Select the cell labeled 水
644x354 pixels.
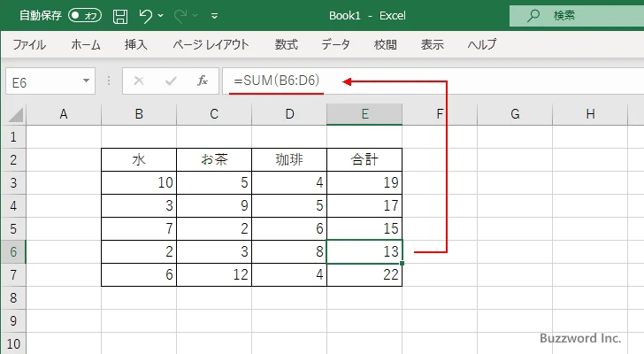coord(139,160)
